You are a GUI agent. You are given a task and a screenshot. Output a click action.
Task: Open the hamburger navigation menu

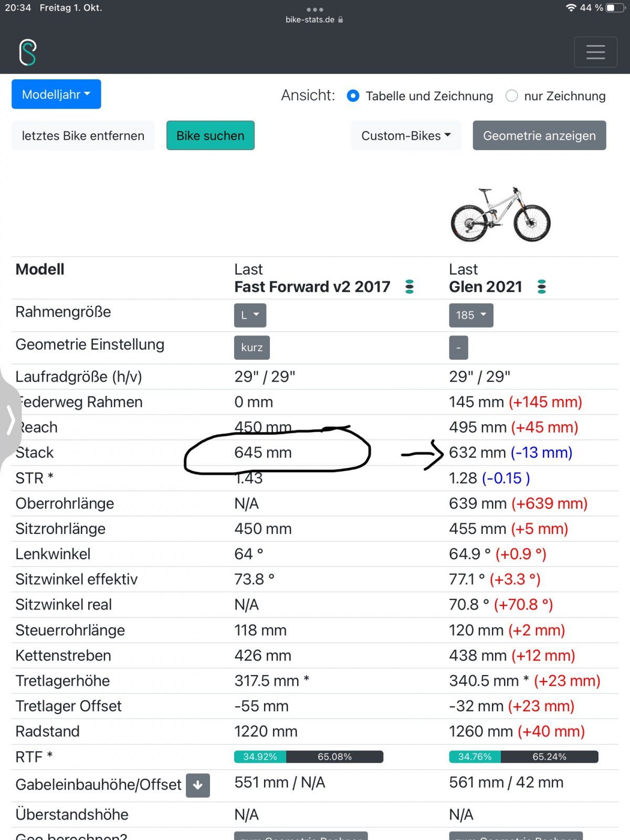[x=595, y=52]
